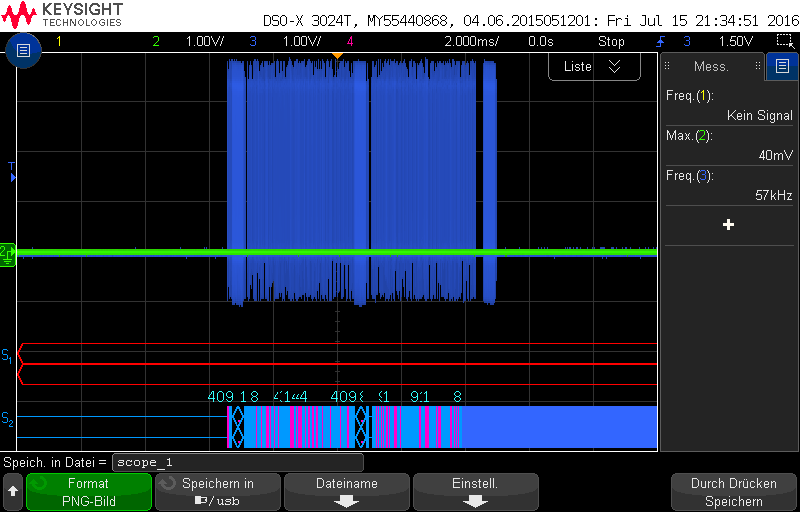Expand the Liste dropdown

(x=594, y=66)
